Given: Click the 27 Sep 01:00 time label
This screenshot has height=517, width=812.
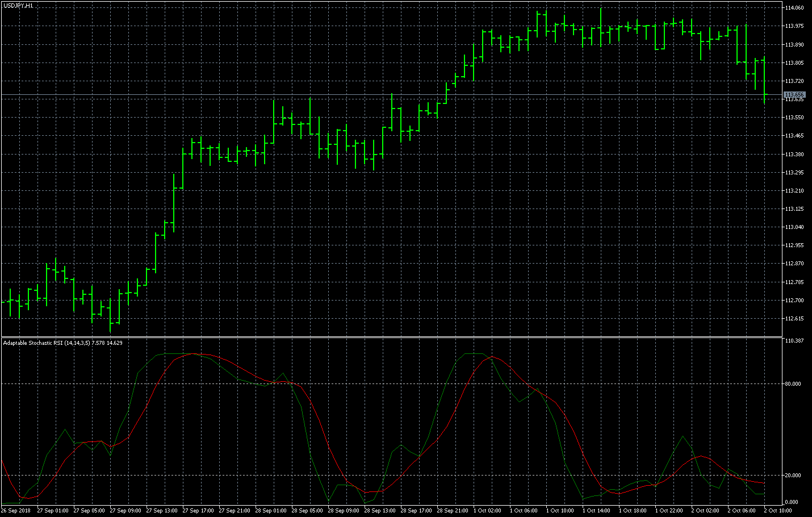Looking at the screenshot, I should coord(53,511).
